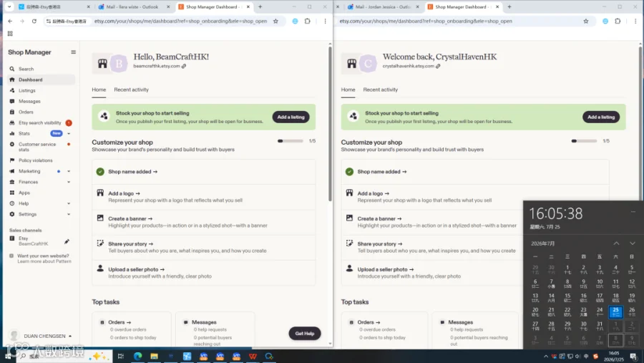644x363 pixels.
Task: Open Etsy search visibility page
Action: [39, 122]
